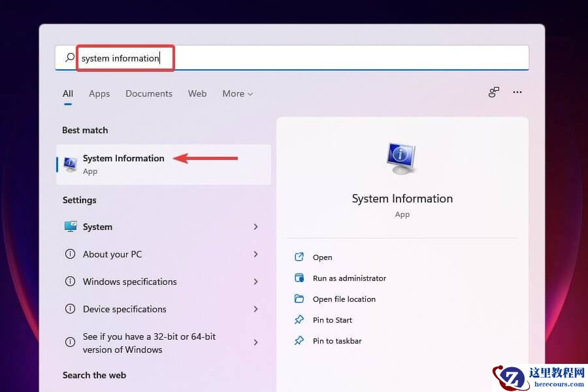Expand the System result chevron
Image resolution: width=588 pixels, height=392 pixels.
coord(255,227)
